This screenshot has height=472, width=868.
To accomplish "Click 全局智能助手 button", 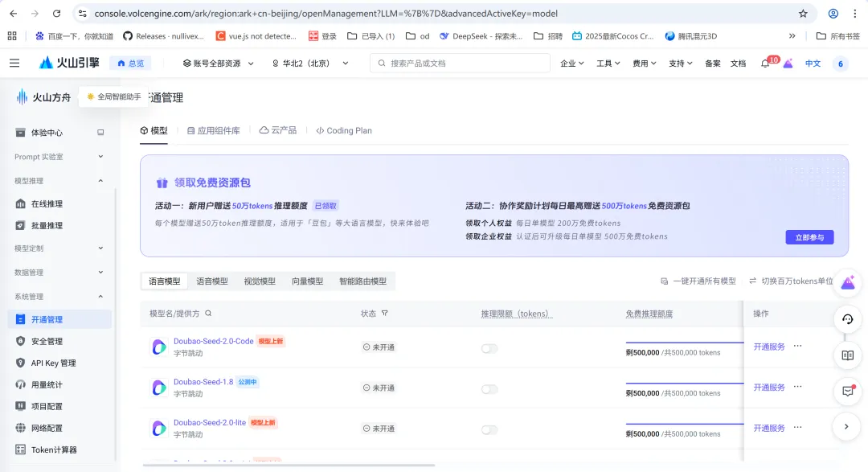I will [113, 96].
